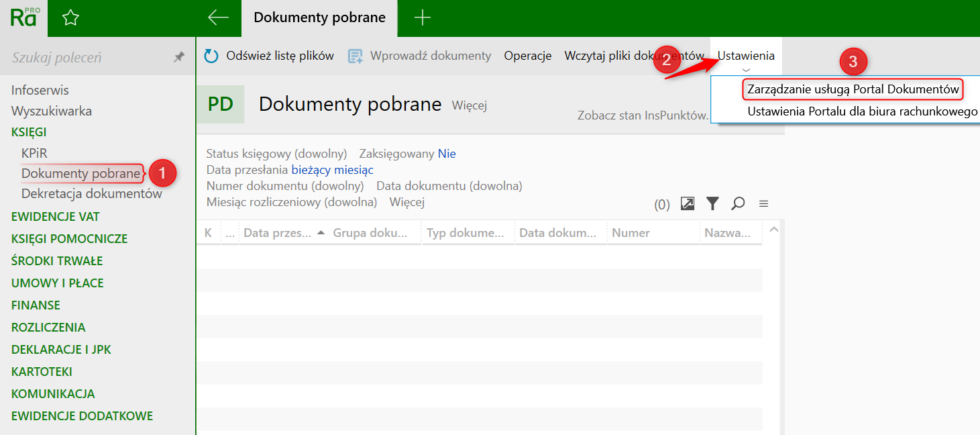Click Status księgowy (dowolny) filter
Image resolution: width=980 pixels, height=435 pixels.
pyautogui.click(x=276, y=154)
